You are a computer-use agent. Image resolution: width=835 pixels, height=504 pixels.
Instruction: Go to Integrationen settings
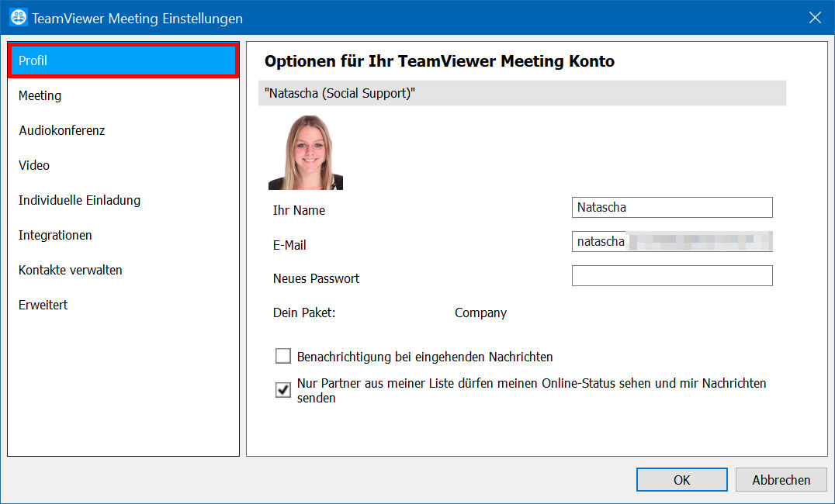(123, 235)
